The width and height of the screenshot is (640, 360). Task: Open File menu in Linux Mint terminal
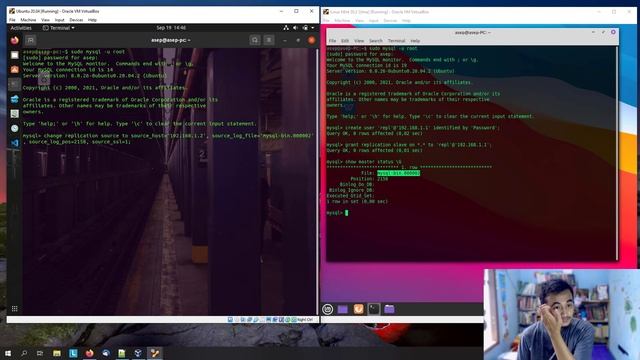click(333, 41)
